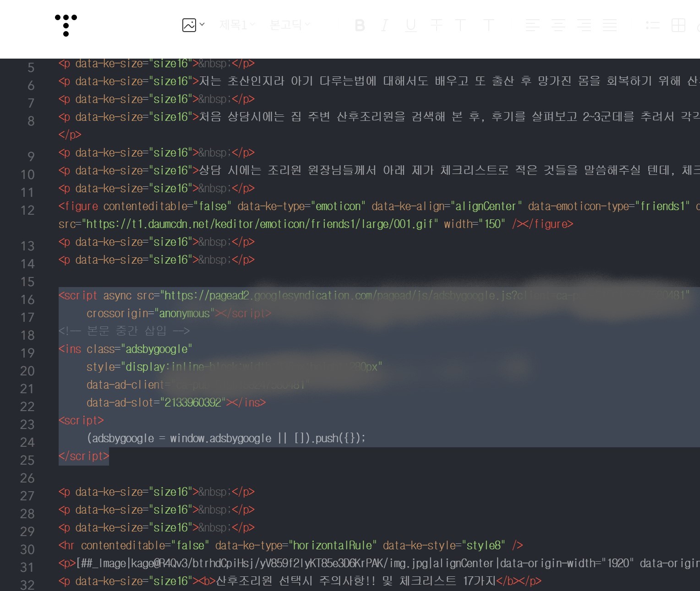
Task: Click the &nbsp; paragraph on line 11
Action: tap(157, 189)
